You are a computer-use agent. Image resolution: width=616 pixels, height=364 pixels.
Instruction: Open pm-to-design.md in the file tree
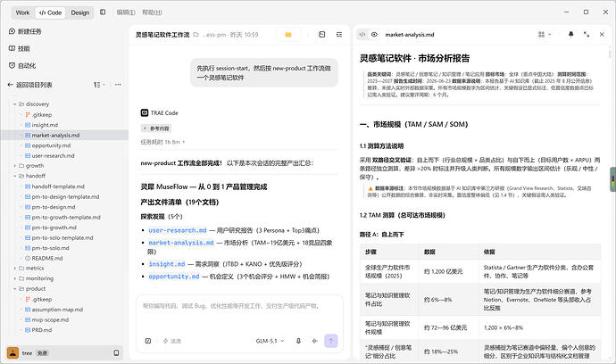[53, 207]
